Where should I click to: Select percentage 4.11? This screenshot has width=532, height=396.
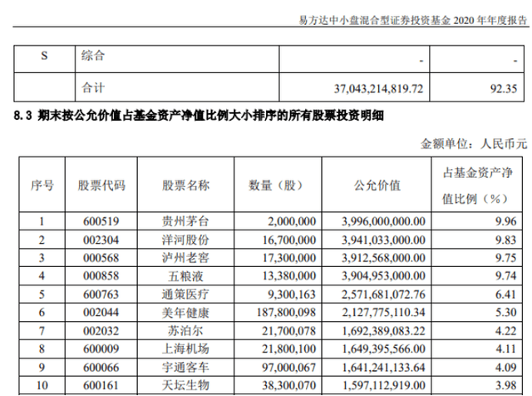[506, 349]
